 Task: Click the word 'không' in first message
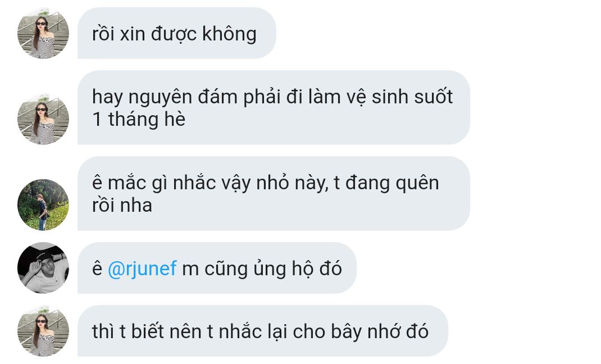point(229,34)
